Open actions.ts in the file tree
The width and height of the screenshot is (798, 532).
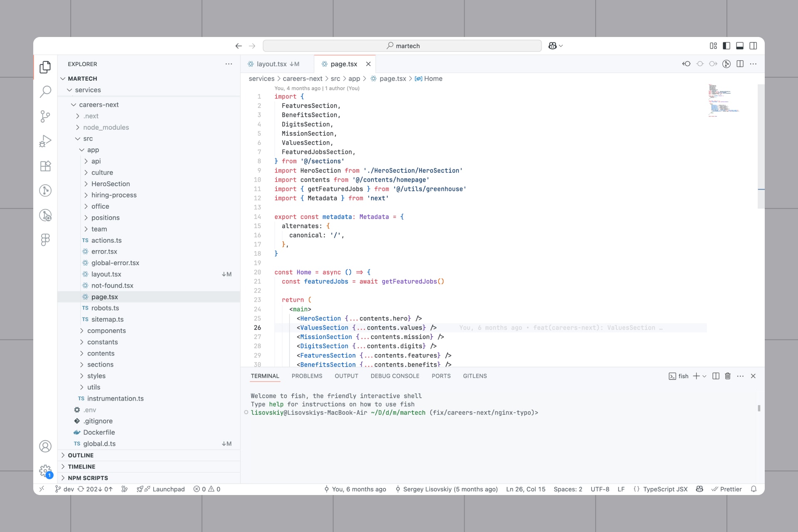click(x=149, y=240)
